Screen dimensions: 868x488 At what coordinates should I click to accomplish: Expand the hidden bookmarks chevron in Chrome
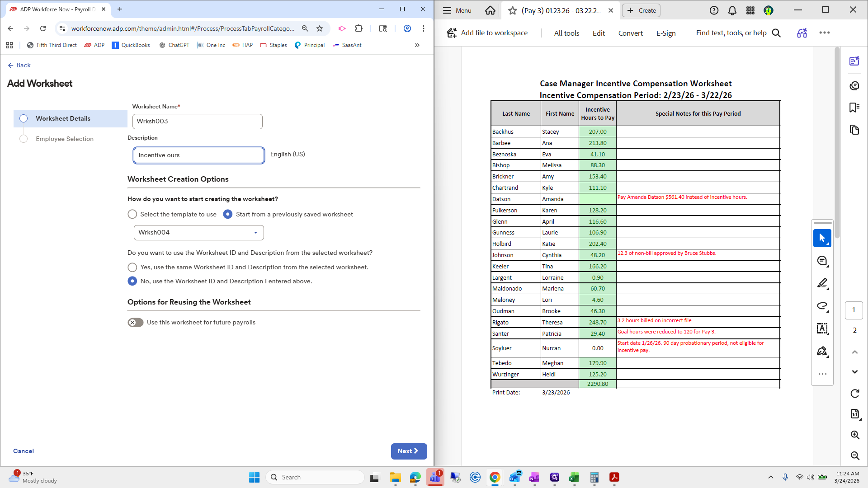click(x=417, y=45)
